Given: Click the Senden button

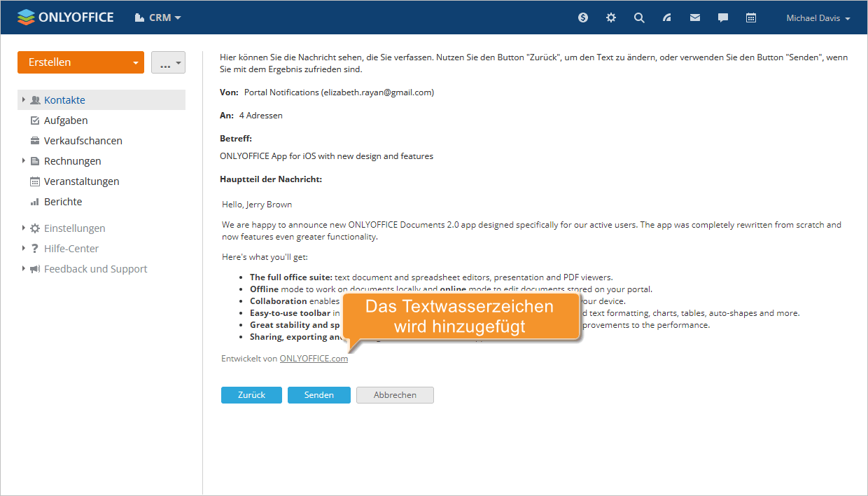Looking at the screenshot, I should coord(318,395).
